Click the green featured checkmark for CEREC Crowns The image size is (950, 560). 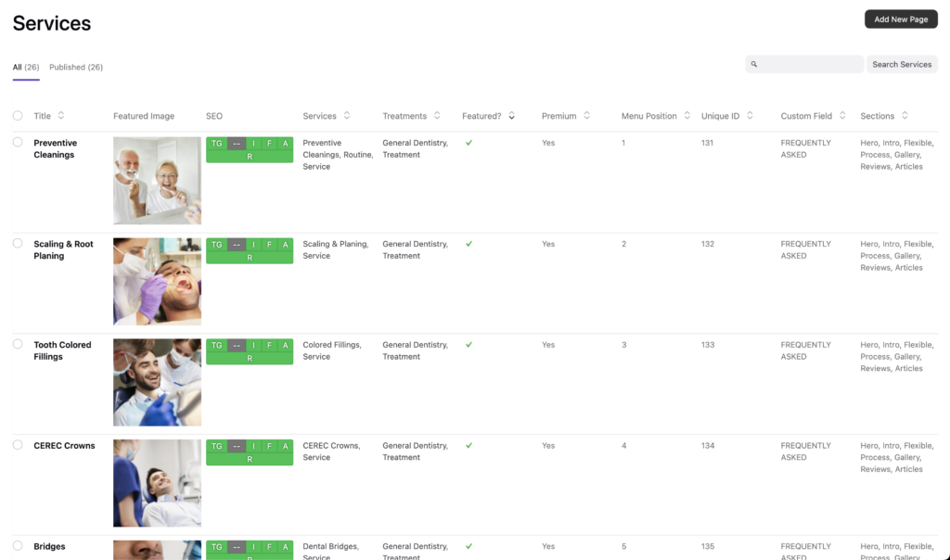pos(469,446)
